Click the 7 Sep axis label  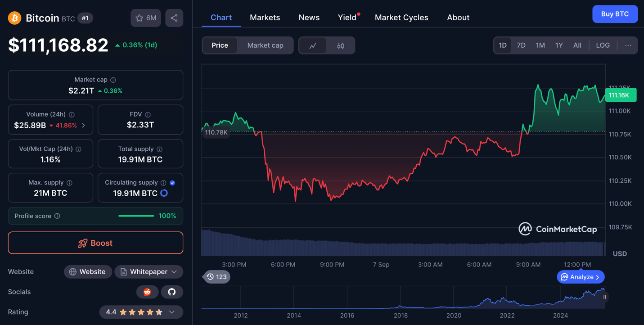(x=381, y=265)
